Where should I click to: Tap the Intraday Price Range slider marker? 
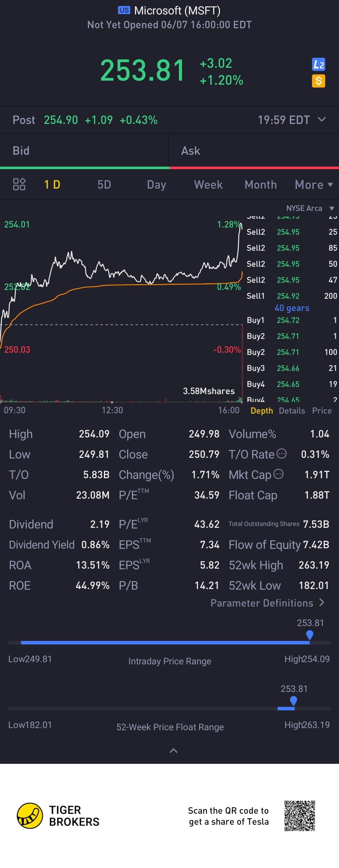pos(309,635)
